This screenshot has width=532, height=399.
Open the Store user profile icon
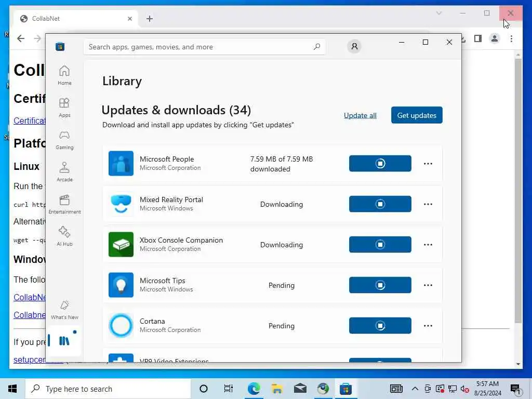click(354, 46)
